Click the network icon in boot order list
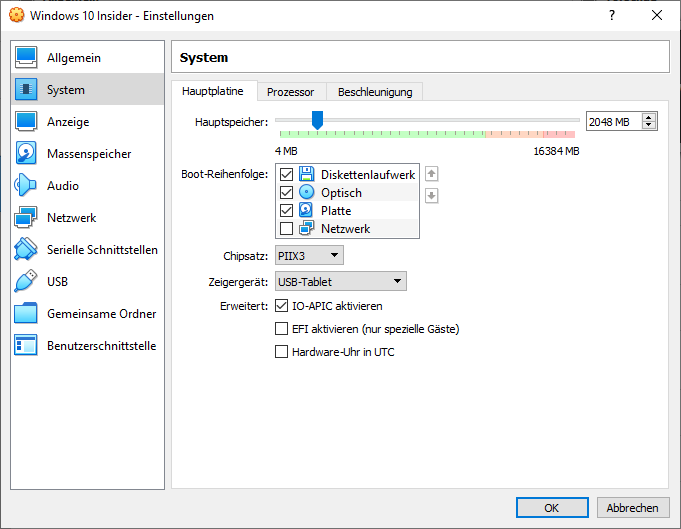The image size is (681, 529). click(307, 228)
